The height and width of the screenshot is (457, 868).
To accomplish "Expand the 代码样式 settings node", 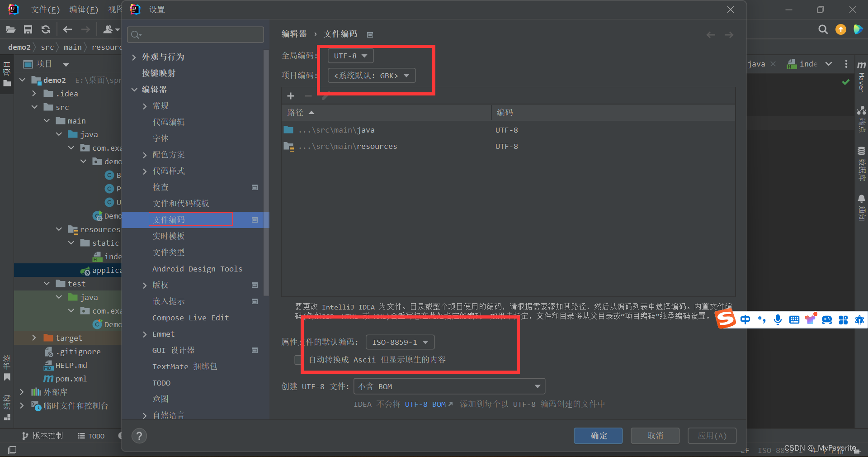I will tap(145, 171).
